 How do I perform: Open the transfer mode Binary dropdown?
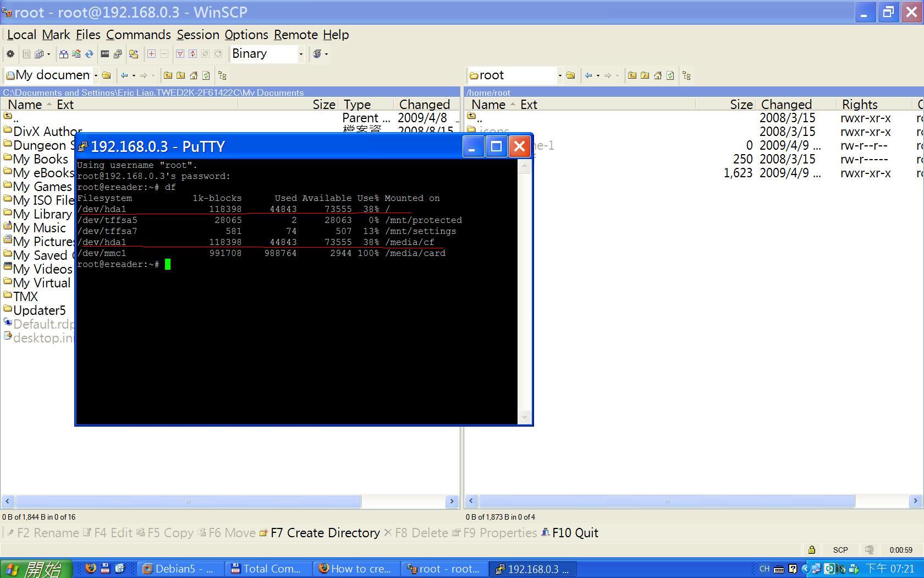pos(301,54)
